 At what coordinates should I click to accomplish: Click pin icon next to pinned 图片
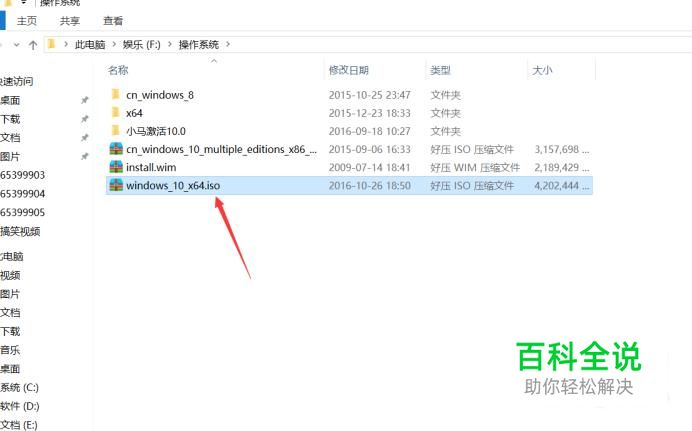(x=85, y=157)
